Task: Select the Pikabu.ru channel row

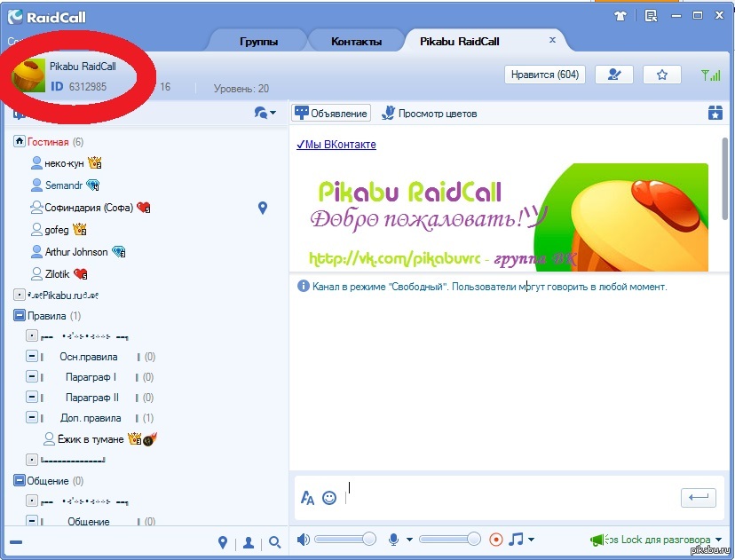Action: (63, 296)
